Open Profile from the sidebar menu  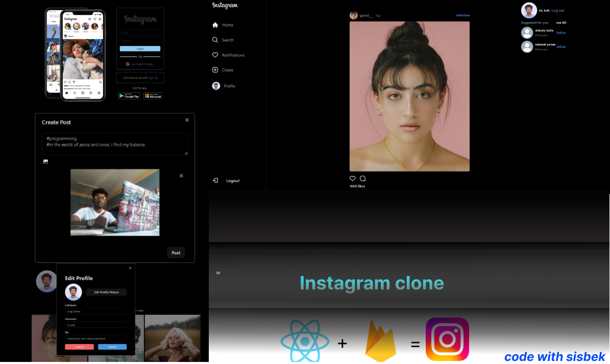point(230,86)
